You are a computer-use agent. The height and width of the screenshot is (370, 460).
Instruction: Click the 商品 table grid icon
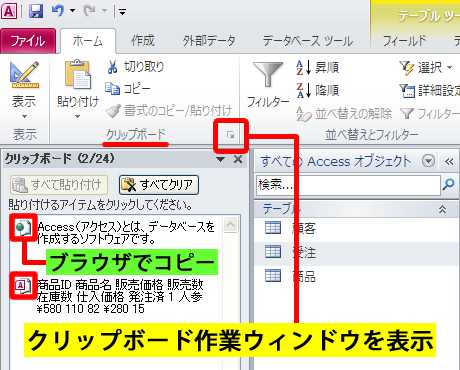pyautogui.click(x=273, y=276)
